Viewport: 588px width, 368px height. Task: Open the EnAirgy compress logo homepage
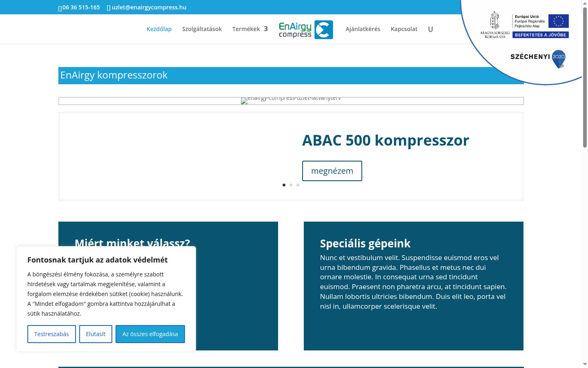coord(306,29)
